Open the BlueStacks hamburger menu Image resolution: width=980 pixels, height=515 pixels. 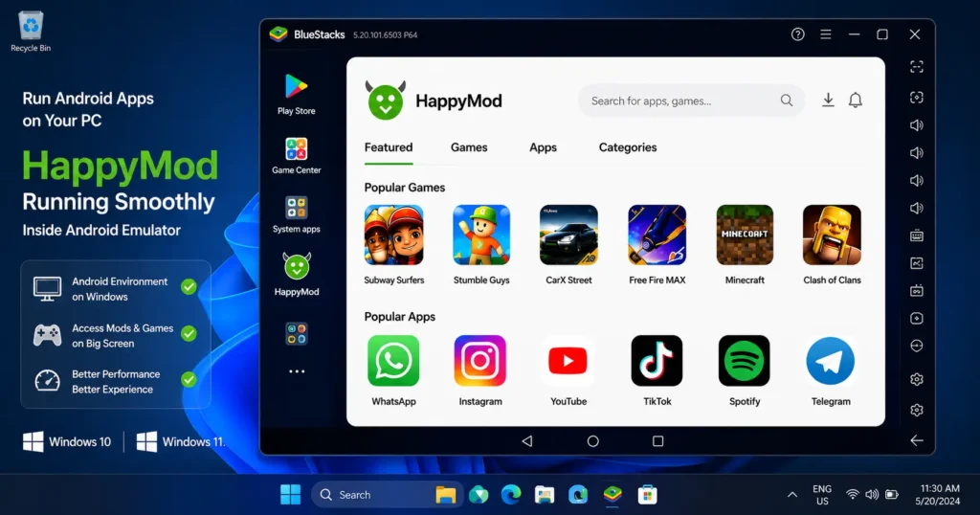[x=826, y=34]
